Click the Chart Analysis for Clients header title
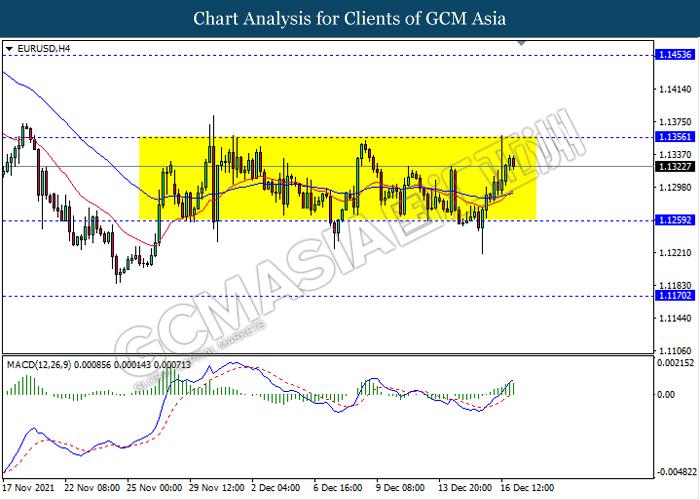700x500 pixels. tap(350, 19)
